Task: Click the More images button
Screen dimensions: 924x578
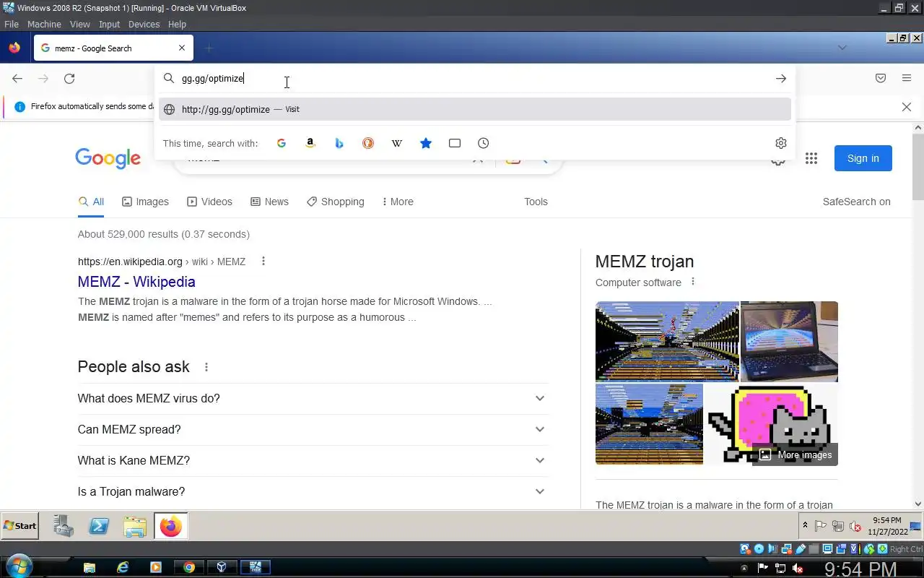Action: (796, 454)
